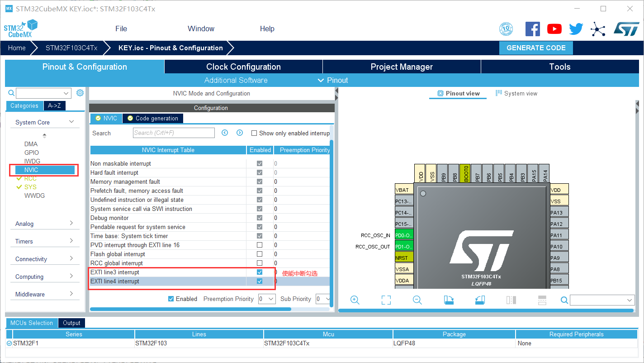Screen dimensions: 644x363
Task: Open the Window menu
Action: point(201,29)
